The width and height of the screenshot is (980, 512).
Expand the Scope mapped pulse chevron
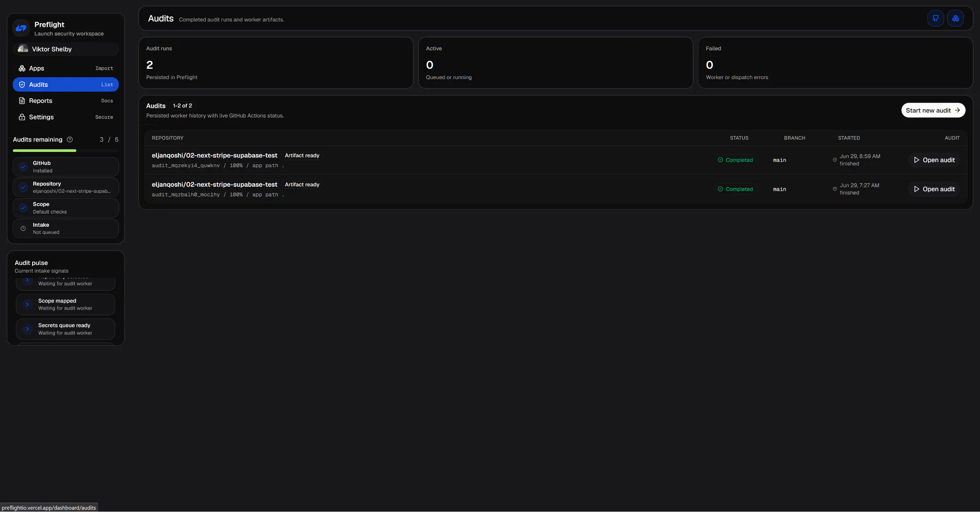tap(27, 304)
